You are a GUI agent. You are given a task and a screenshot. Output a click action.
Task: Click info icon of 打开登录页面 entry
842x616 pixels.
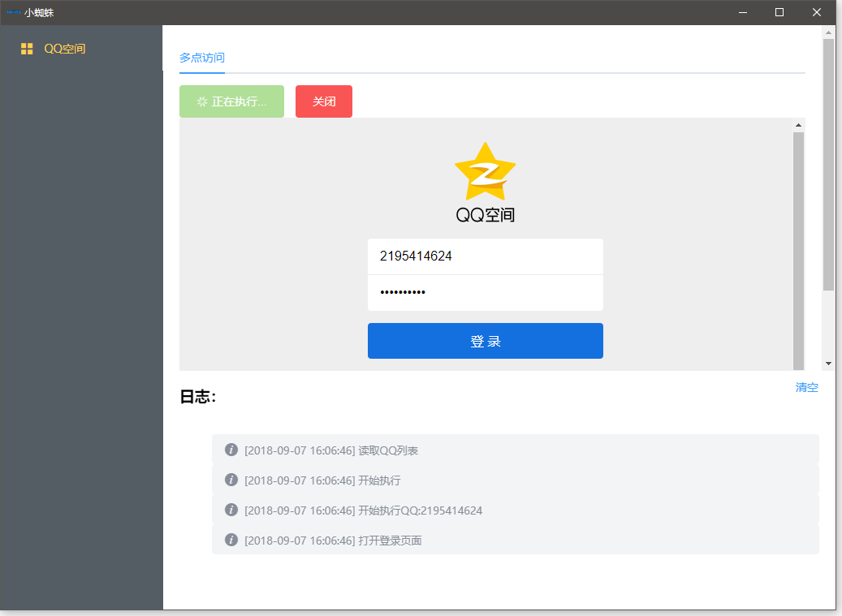(x=231, y=540)
